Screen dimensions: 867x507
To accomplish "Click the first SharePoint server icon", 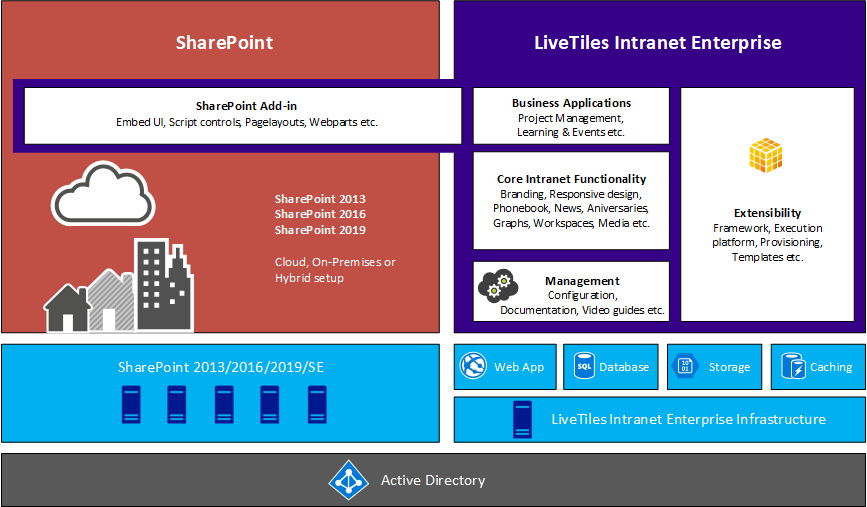I will [131, 405].
